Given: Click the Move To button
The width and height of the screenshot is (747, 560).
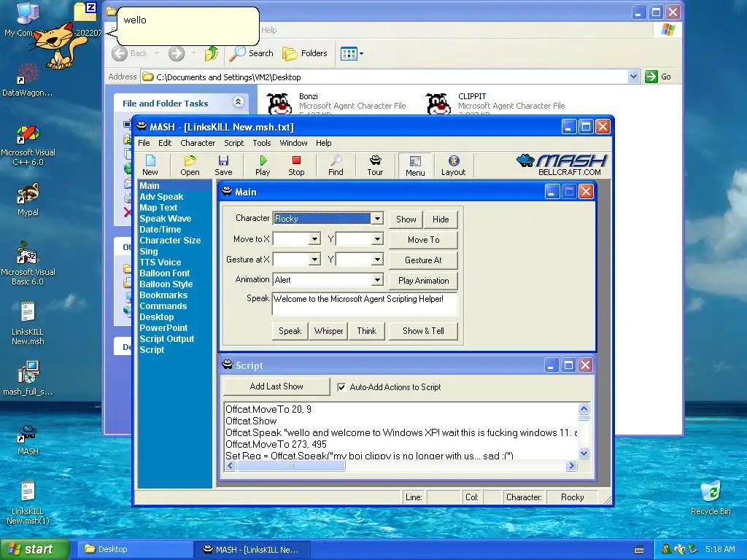Looking at the screenshot, I should pos(424,240).
